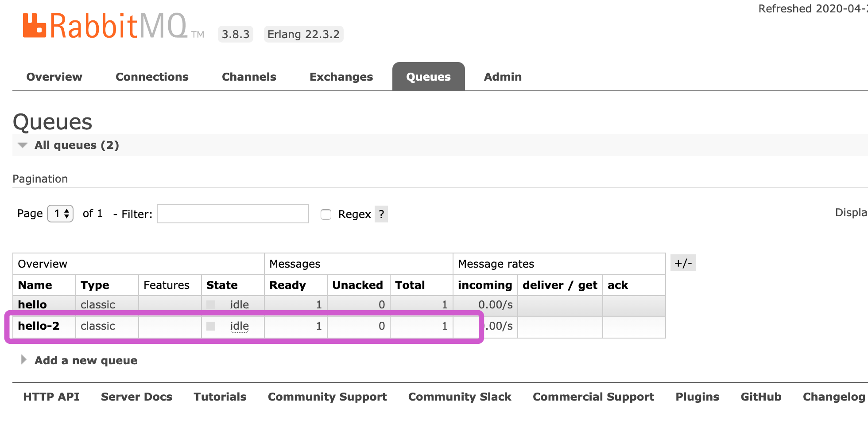The image size is (868, 444).
Task: Open the Changelog link
Action: pyautogui.click(x=834, y=397)
